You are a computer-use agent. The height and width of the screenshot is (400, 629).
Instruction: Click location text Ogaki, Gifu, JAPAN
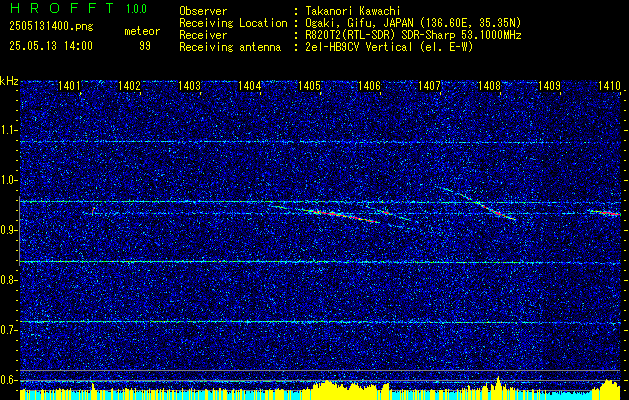(x=359, y=23)
